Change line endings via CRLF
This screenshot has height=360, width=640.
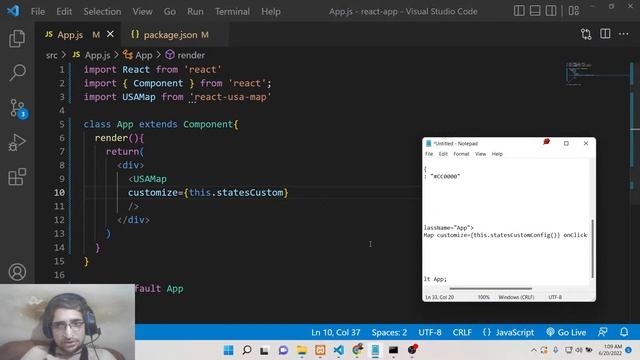point(462,332)
